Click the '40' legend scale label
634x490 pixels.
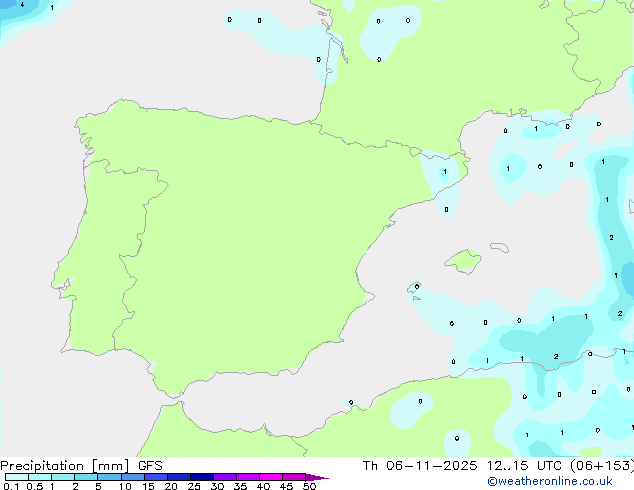tap(263, 486)
